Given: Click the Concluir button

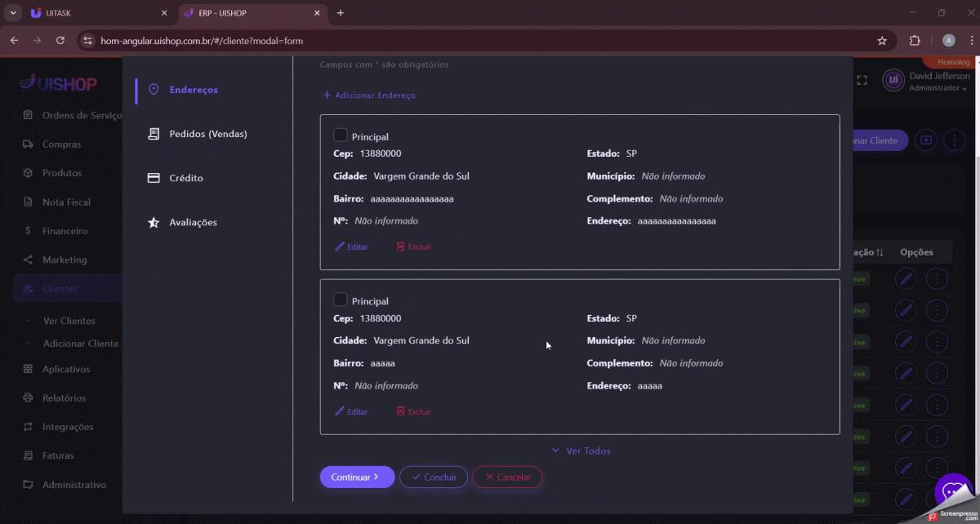Looking at the screenshot, I should tap(434, 477).
